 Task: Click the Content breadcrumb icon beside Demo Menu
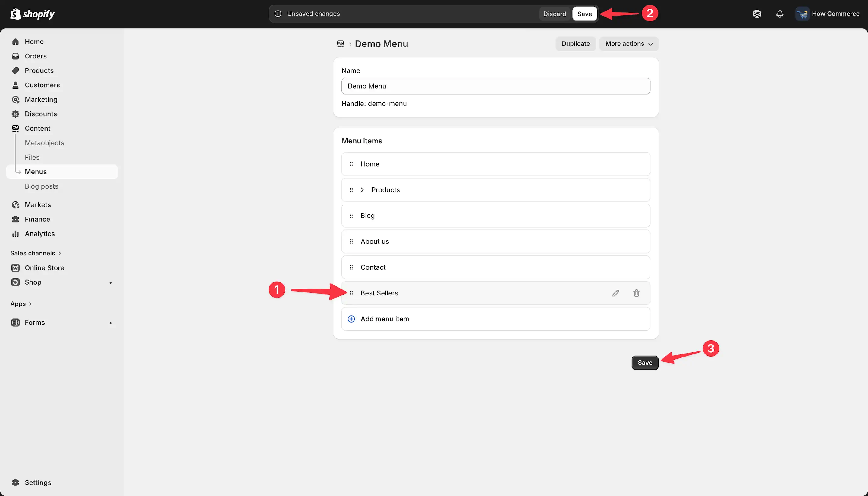click(340, 44)
